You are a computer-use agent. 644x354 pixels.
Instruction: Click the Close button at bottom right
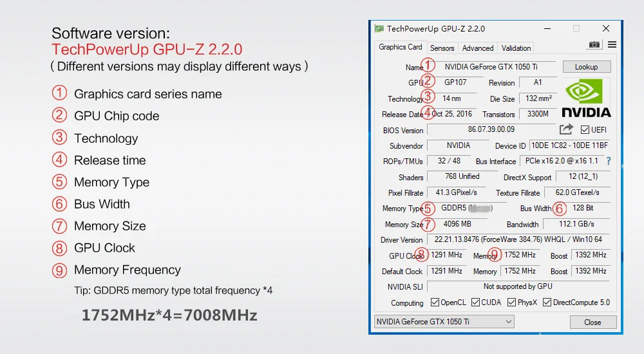tap(592, 322)
